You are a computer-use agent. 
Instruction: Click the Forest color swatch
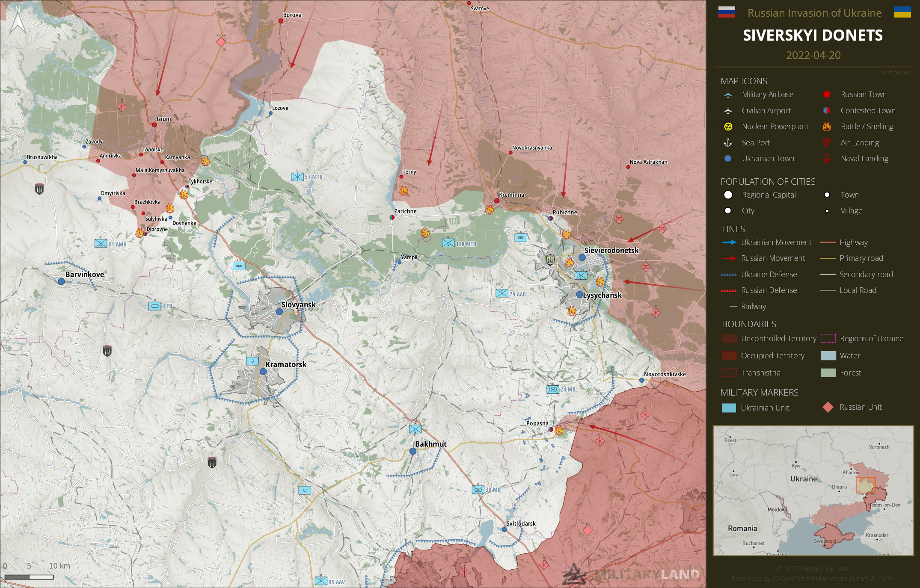click(x=828, y=373)
